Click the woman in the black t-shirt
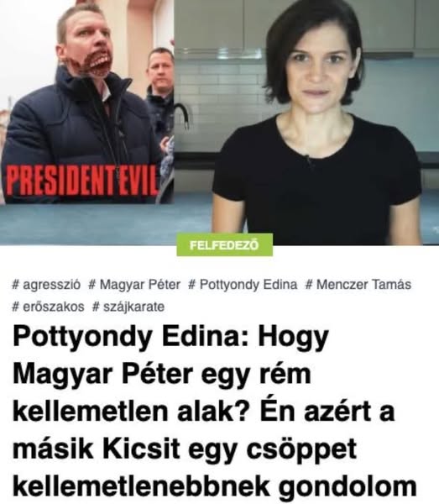The width and height of the screenshot is (439, 504). pos(316,129)
